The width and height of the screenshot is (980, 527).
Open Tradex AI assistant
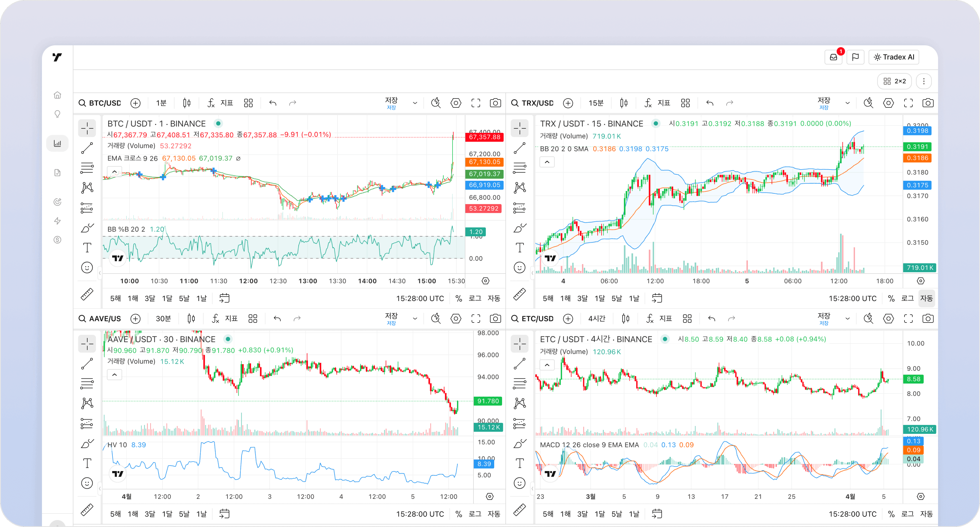coord(894,57)
